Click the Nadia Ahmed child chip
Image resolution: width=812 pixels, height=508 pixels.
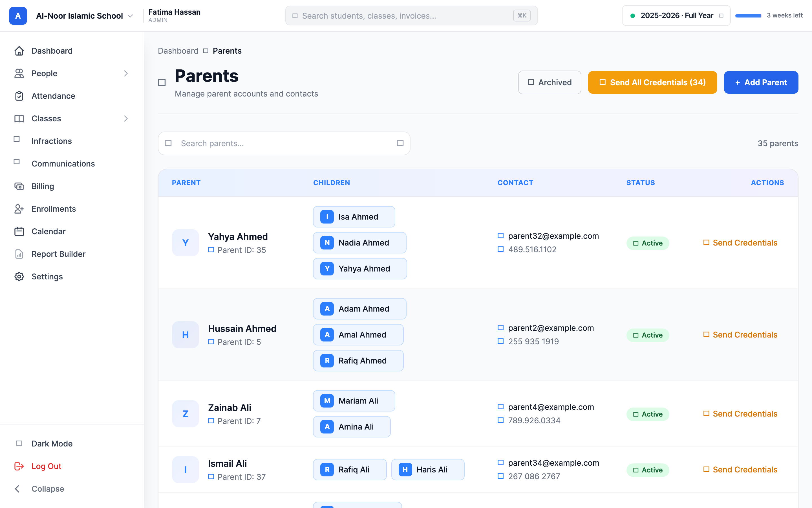pyautogui.click(x=360, y=243)
